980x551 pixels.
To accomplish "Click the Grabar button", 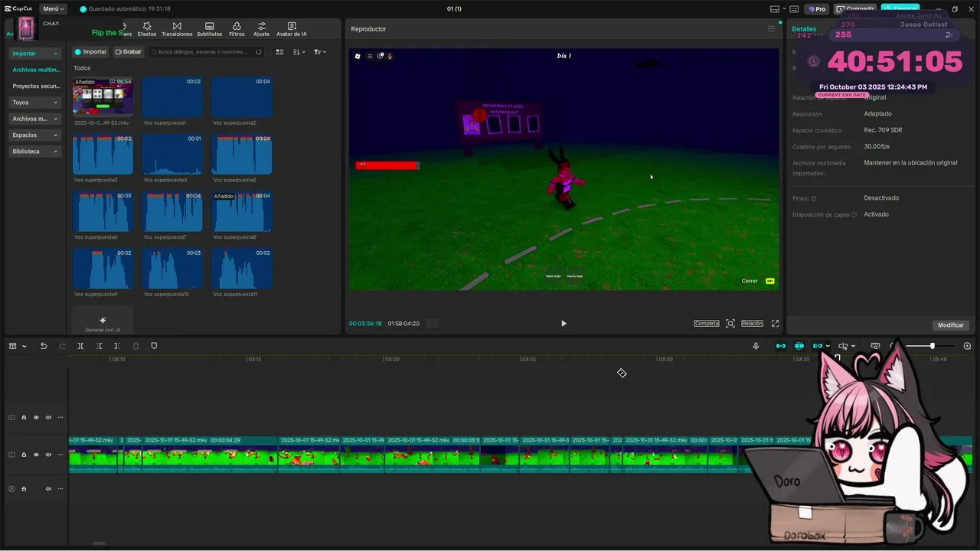I will pyautogui.click(x=129, y=52).
